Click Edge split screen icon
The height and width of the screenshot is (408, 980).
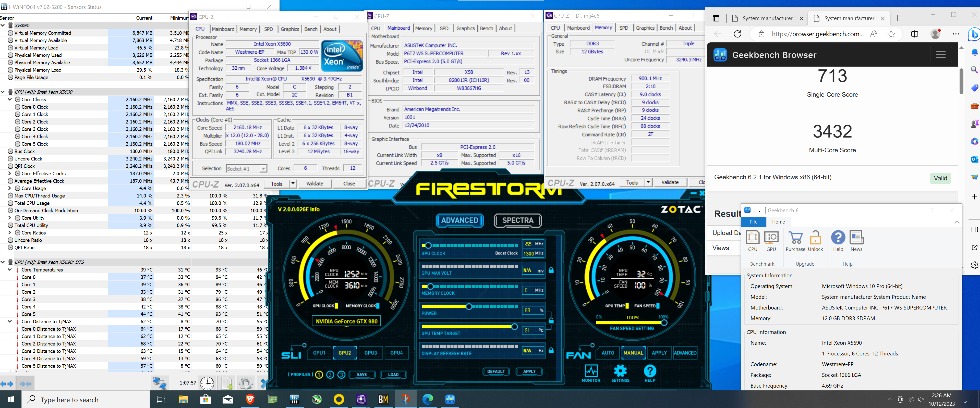915,34
